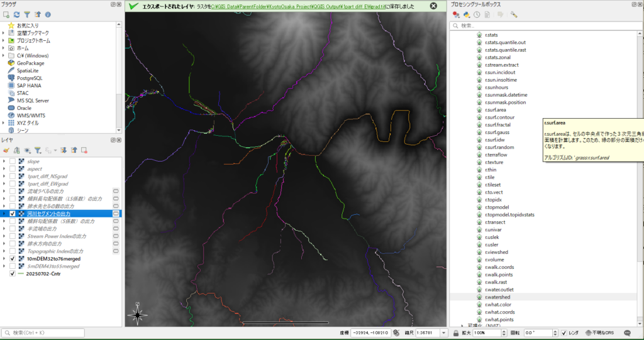Click the Filter Browser funnel icon
The image size is (644, 340).
click(27, 14)
